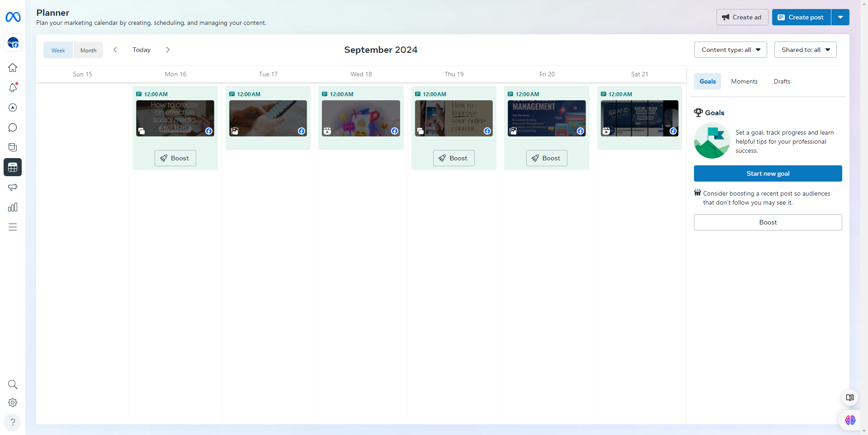Switch the calendar to Week view
The image size is (868, 435).
tap(58, 50)
